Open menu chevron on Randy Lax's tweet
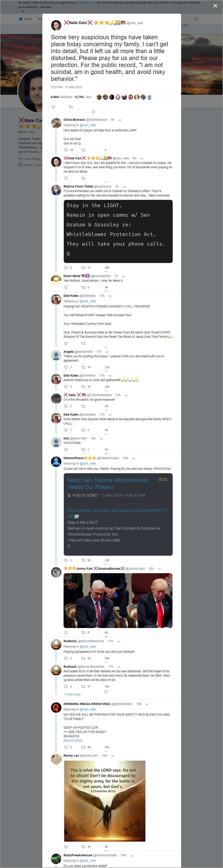Image resolution: width=223 pixels, height=868 pixels. click(113, 756)
